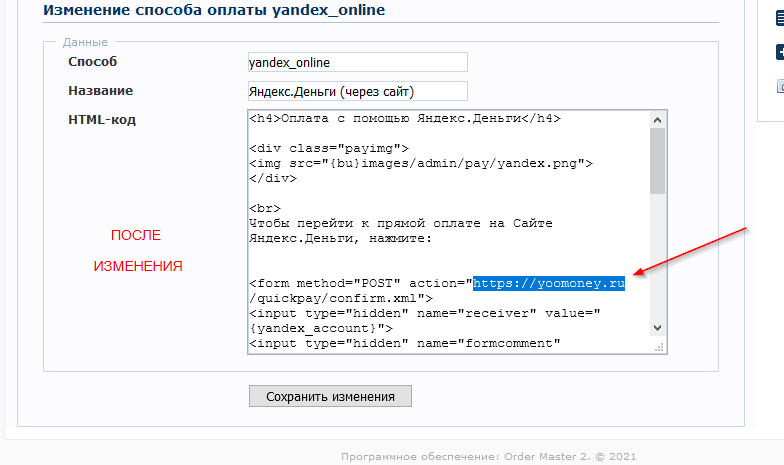Click the textarea vertical scrollbar thumb
Image resolution: width=784 pixels, height=465 pixels.
tap(658, 161)
